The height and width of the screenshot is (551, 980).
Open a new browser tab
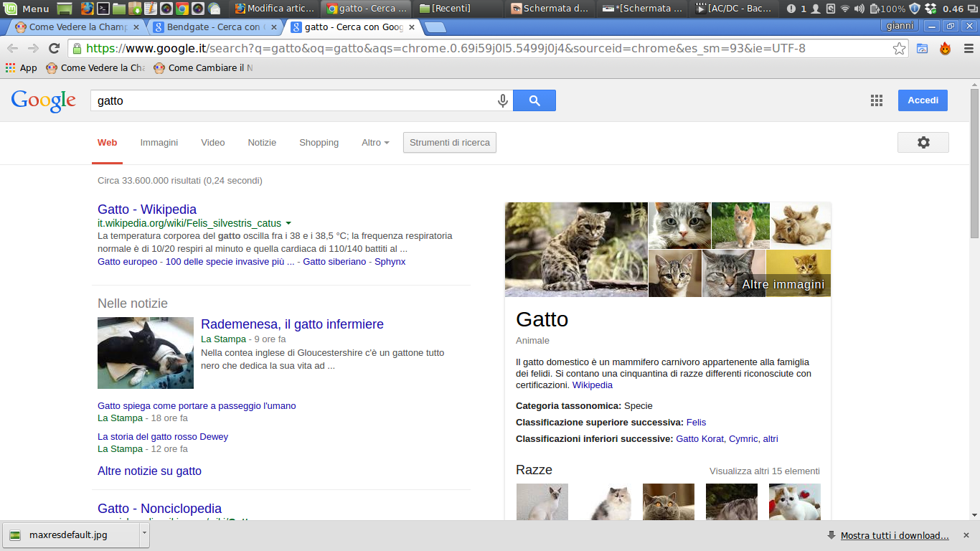[435, 27]
